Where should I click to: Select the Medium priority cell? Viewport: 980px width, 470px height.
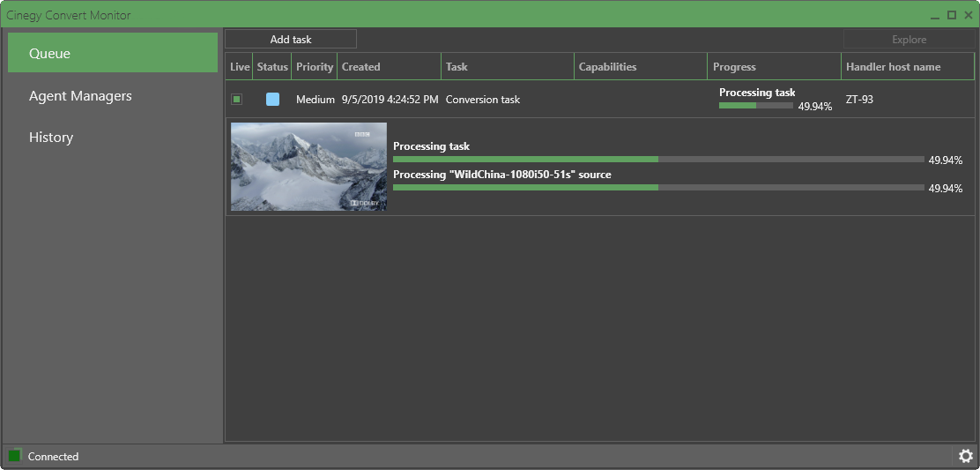pos(315,100)
